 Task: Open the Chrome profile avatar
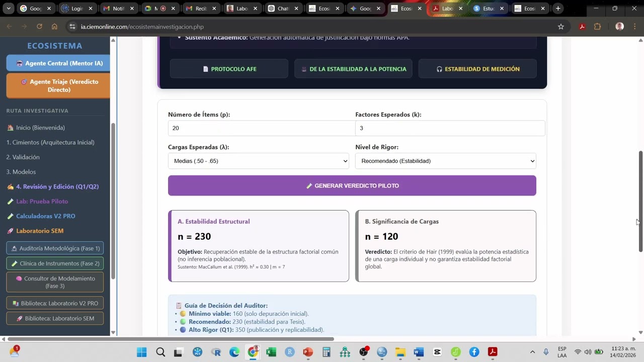tap(619, 27)
